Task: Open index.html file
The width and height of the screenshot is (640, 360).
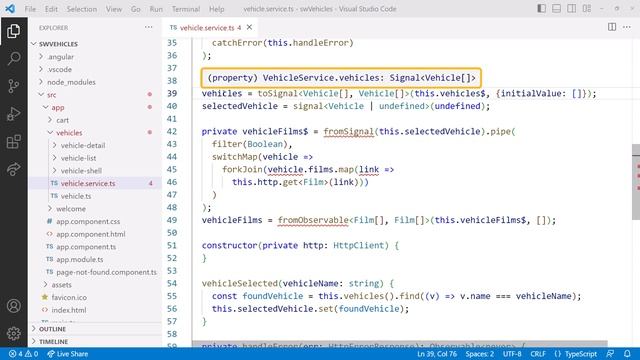Action: click(x=95, y=309)
